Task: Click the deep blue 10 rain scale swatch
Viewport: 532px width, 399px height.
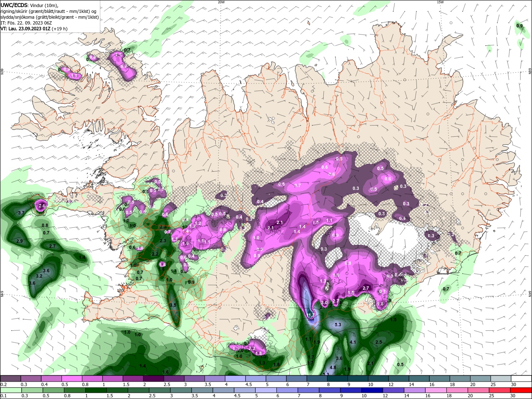Action: (372, 390)
